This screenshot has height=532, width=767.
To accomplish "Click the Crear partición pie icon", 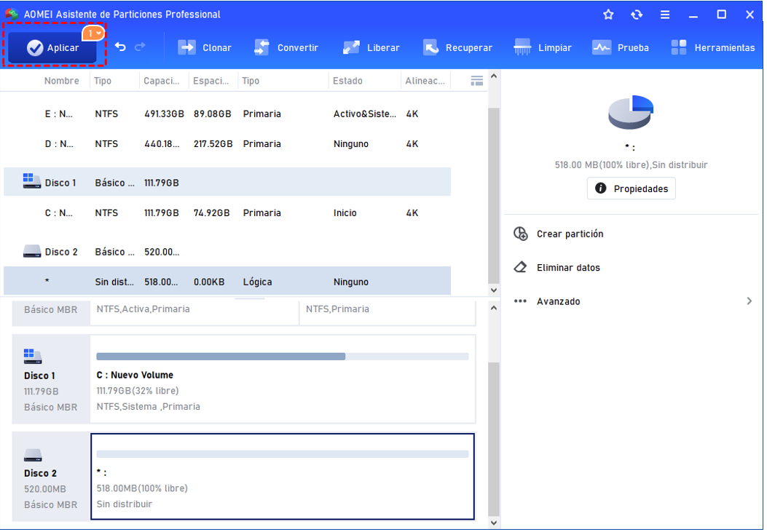I will (521, 234).
